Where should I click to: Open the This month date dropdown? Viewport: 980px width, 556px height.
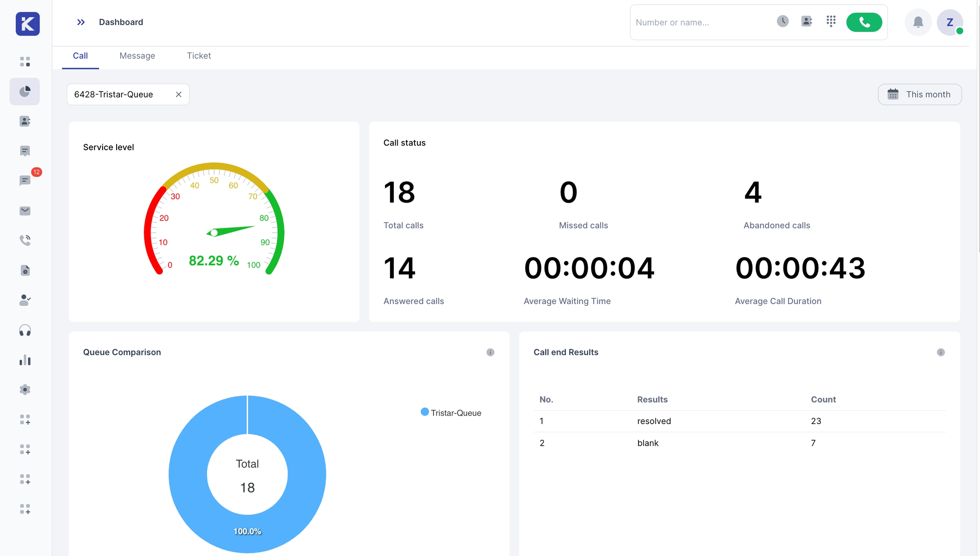(920, 95)
